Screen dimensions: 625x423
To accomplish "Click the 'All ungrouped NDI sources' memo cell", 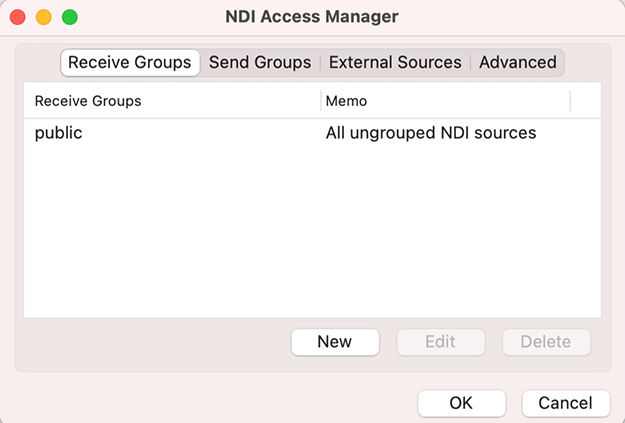I will click(431, 133).
